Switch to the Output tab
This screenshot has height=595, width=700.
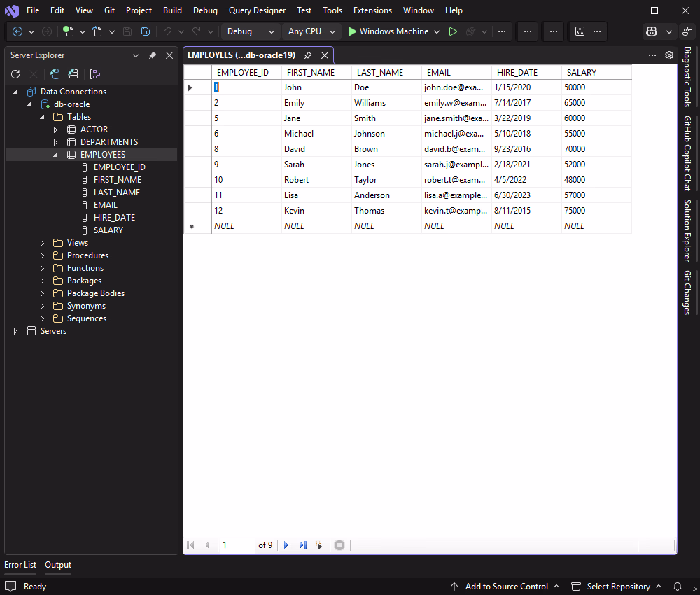coord(58,565)
